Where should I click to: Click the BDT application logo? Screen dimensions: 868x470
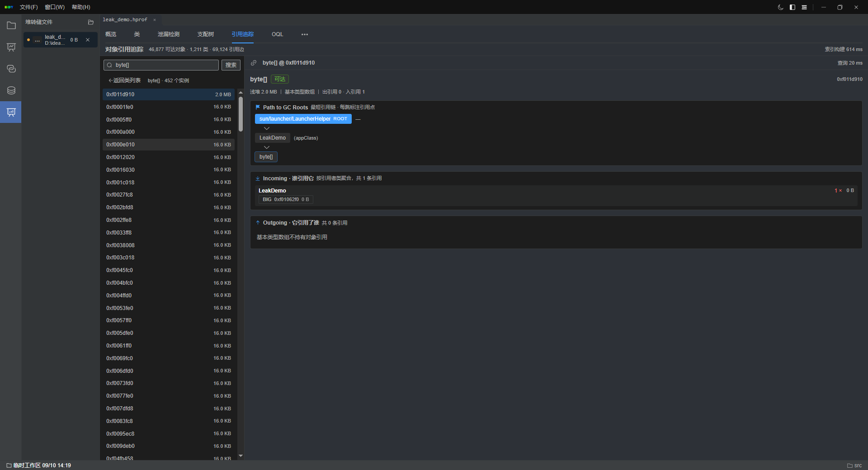click(9, 7)
